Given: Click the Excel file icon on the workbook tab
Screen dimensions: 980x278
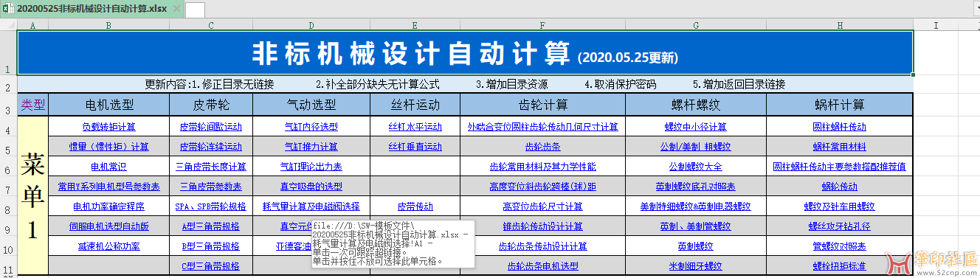Looking at the screenshot, I should click(x=8, y=8).
